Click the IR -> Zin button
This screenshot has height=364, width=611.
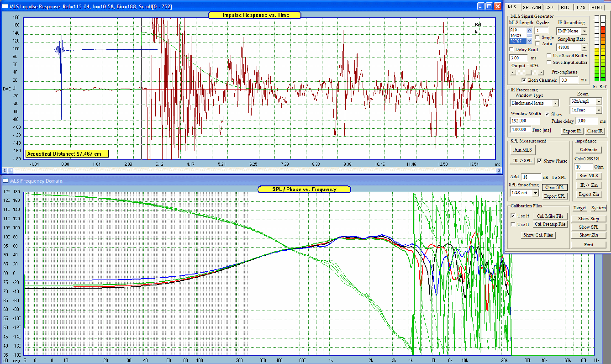tap(588, 185)
